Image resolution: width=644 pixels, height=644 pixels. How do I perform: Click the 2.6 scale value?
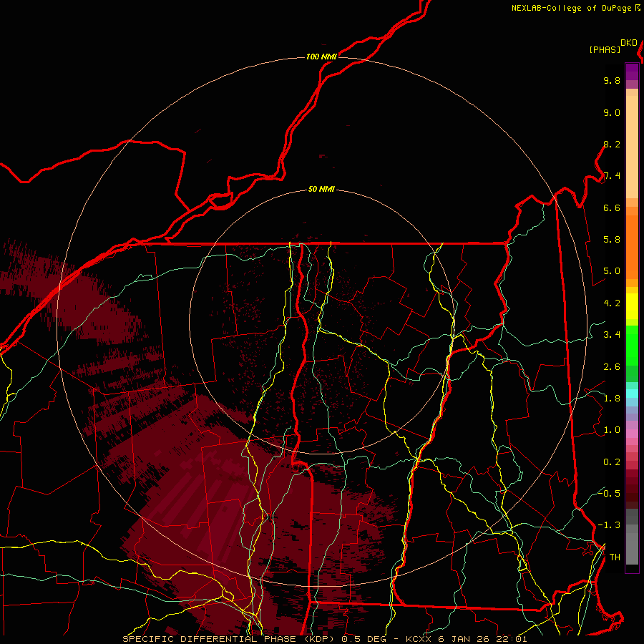[x=612, y=367]
